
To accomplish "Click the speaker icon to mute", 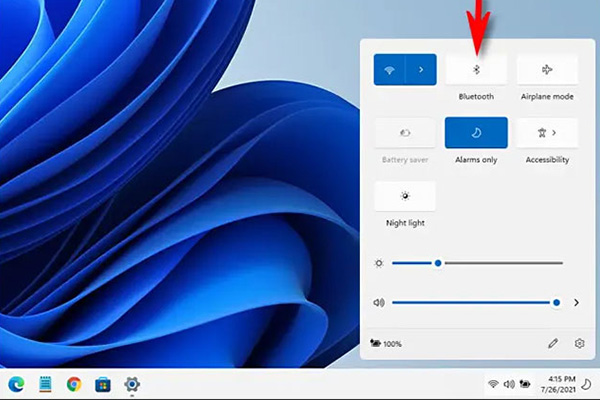I will pyautogui.click(x=379, y=303).
